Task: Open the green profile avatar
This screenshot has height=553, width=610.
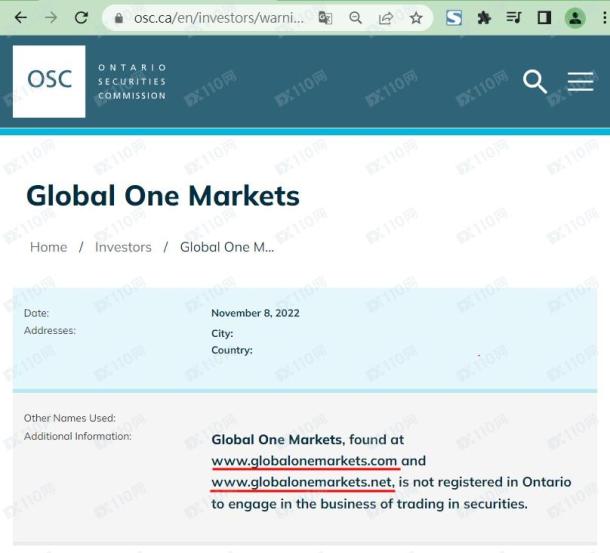Action: [575, 18]
